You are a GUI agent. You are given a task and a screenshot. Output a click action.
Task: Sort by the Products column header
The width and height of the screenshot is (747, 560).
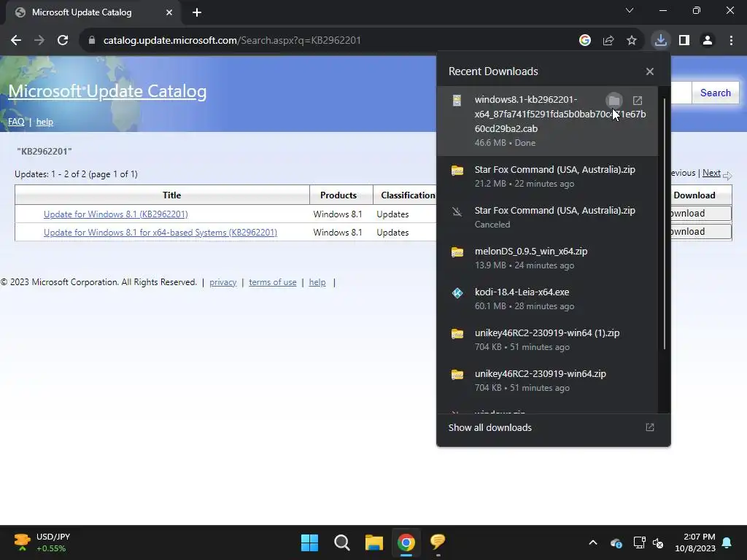pyautogui.click(x=341, y=195)
